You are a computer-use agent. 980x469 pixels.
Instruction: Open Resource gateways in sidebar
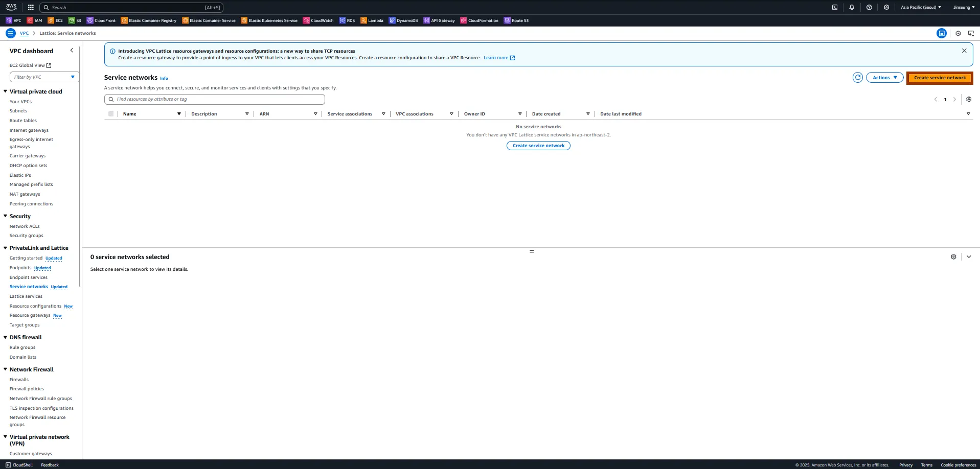click(x=30, y=315)
